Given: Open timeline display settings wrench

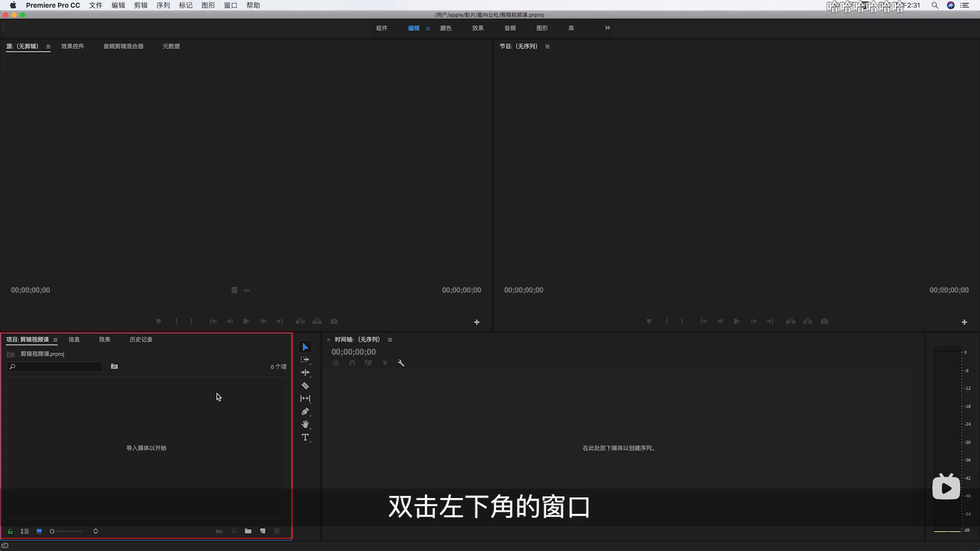Looking at the screenshot, I should 401,363.
